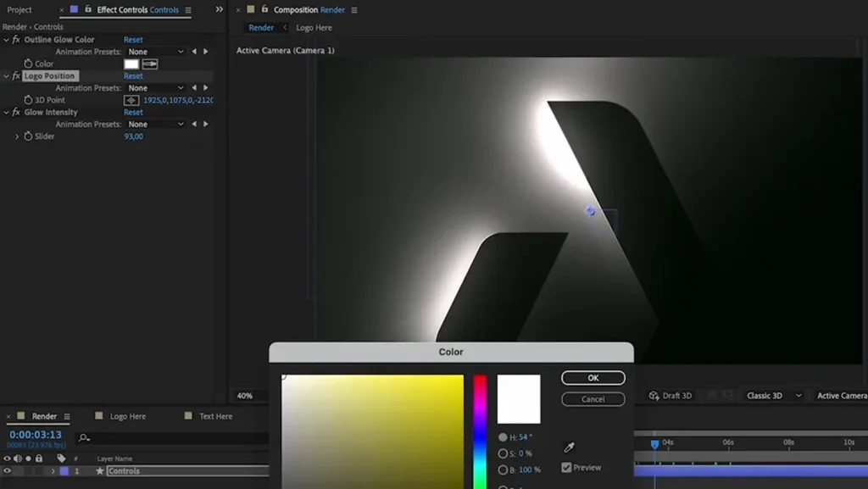Toggle the Slider property stopwatch
The image size is (868, 489).
(28, 136)
